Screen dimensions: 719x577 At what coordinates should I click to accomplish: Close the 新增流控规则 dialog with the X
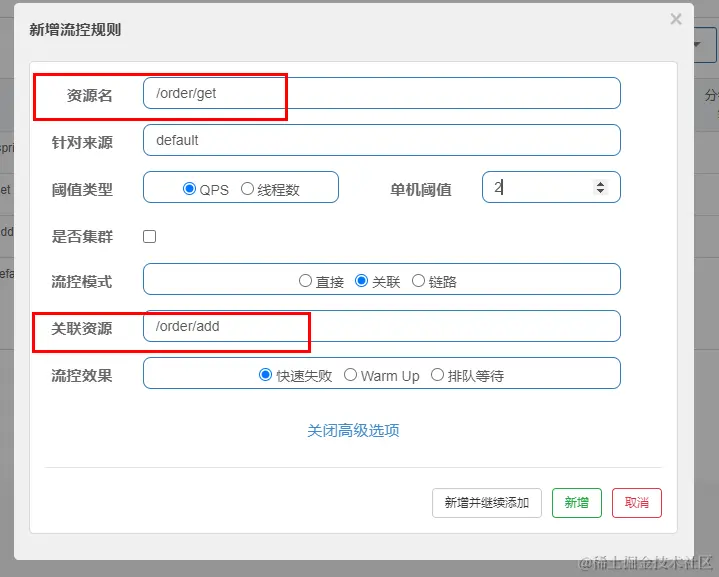click(x=675, y=19)
